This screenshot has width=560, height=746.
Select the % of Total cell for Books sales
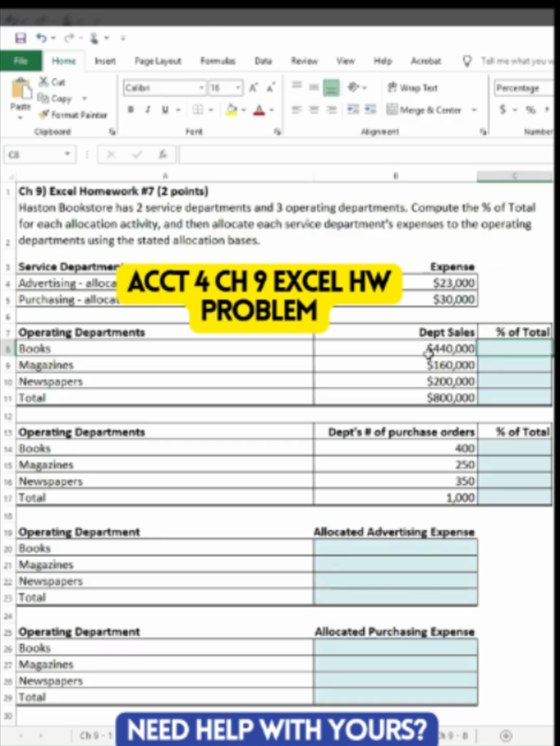pyautogui.click(x=515, y=348)
